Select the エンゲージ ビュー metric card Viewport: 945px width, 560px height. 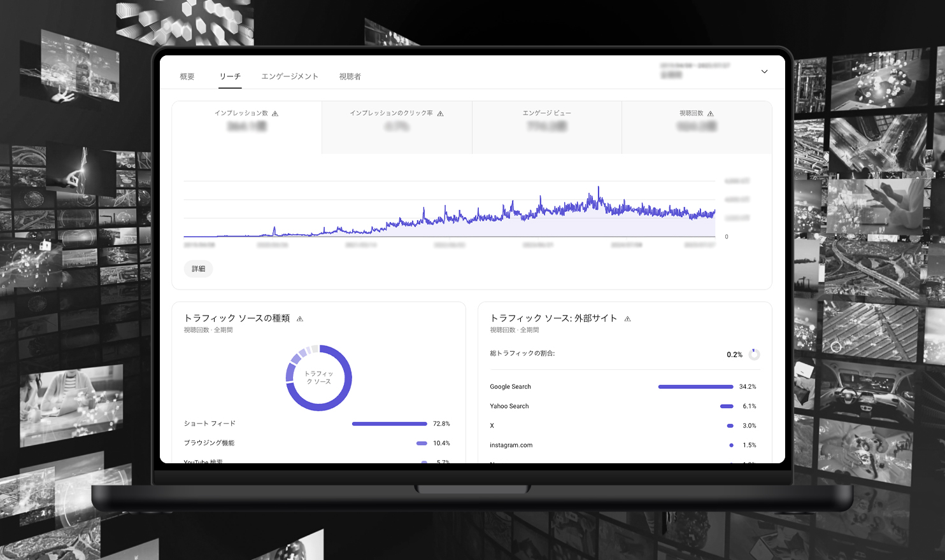coord(546,127)
